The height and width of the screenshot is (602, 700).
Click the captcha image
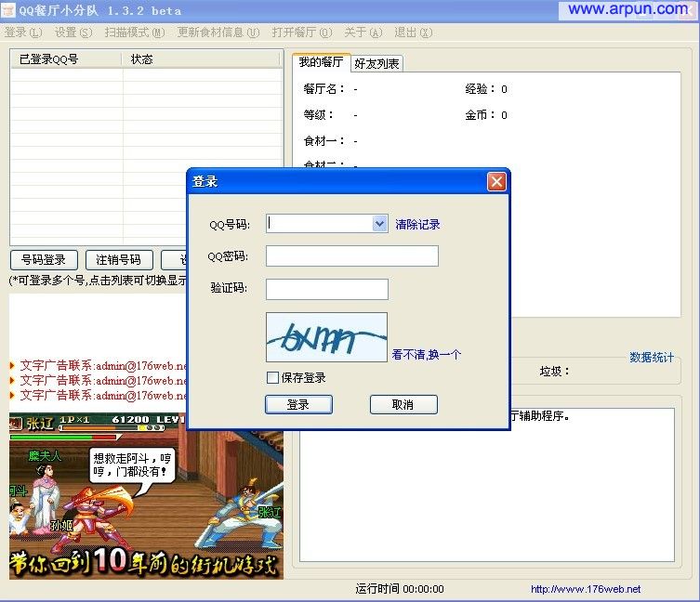326,337
